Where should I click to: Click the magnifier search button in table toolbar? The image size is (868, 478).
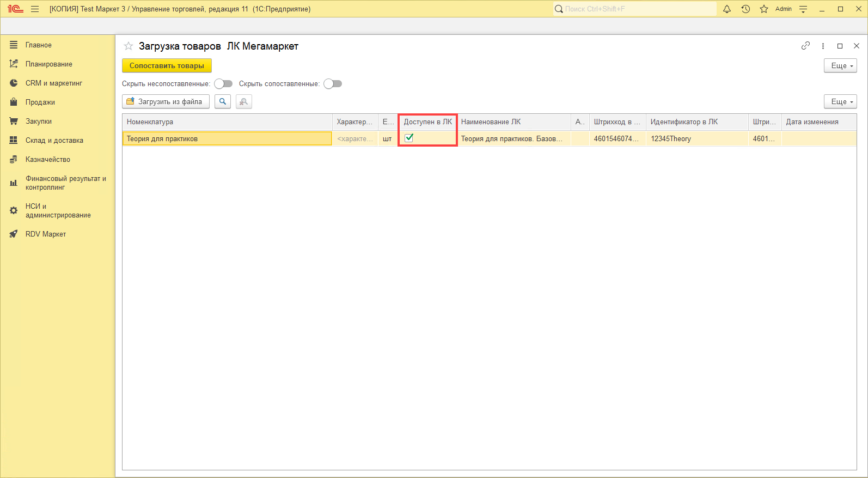pos(223,101)
